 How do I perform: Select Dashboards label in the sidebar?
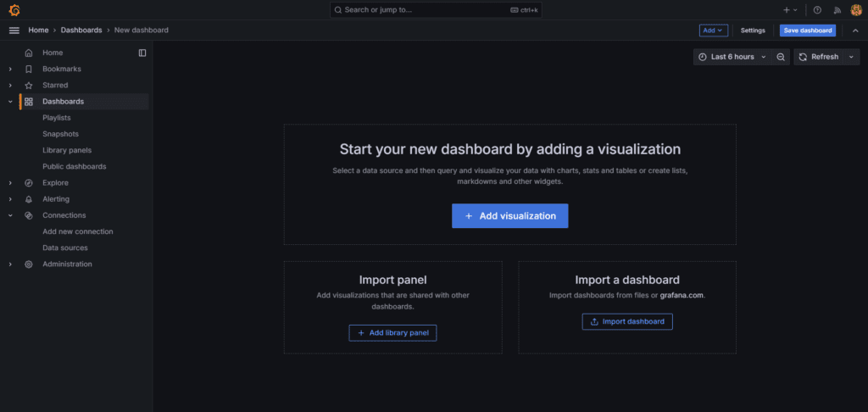click(63, 102)
